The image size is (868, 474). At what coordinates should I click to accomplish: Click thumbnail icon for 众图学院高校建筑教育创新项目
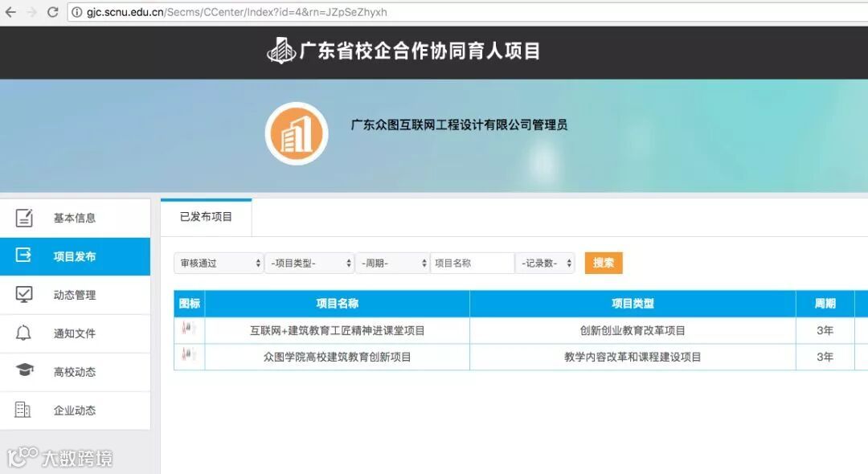point(189,354)
